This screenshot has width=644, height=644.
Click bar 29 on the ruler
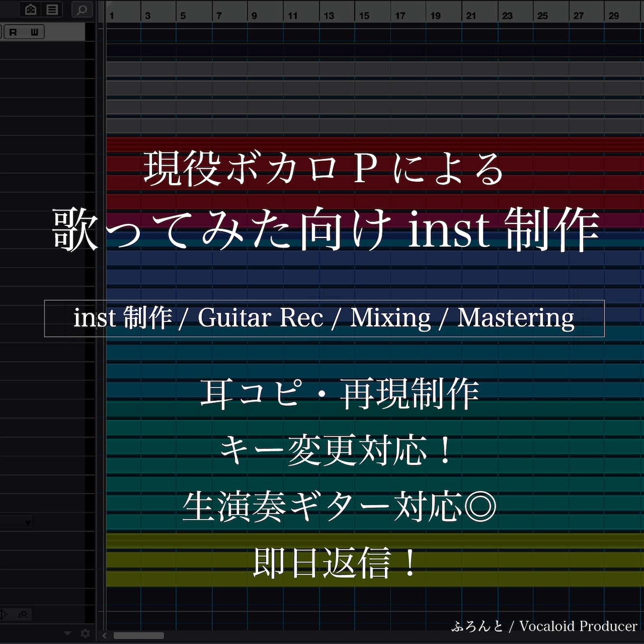(613, 16)
